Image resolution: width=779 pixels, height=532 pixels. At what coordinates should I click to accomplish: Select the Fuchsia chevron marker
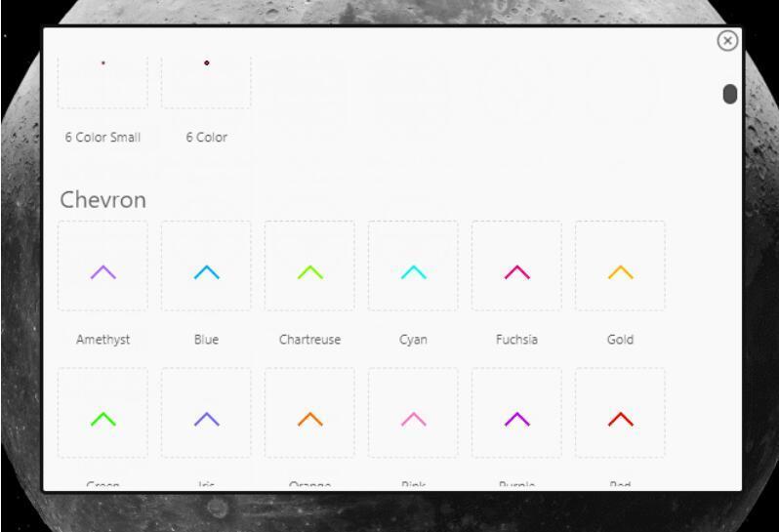516,266
